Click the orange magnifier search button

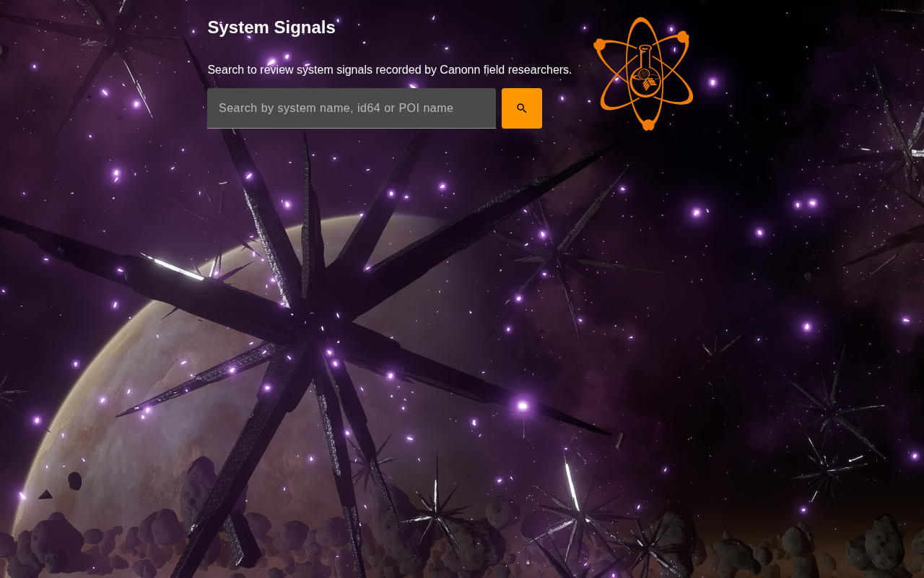522,108
